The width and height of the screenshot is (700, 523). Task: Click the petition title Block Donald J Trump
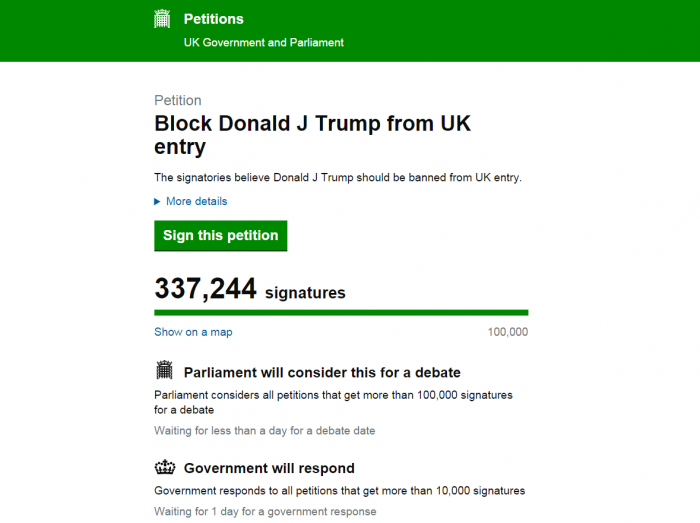(x=312, y=135)
